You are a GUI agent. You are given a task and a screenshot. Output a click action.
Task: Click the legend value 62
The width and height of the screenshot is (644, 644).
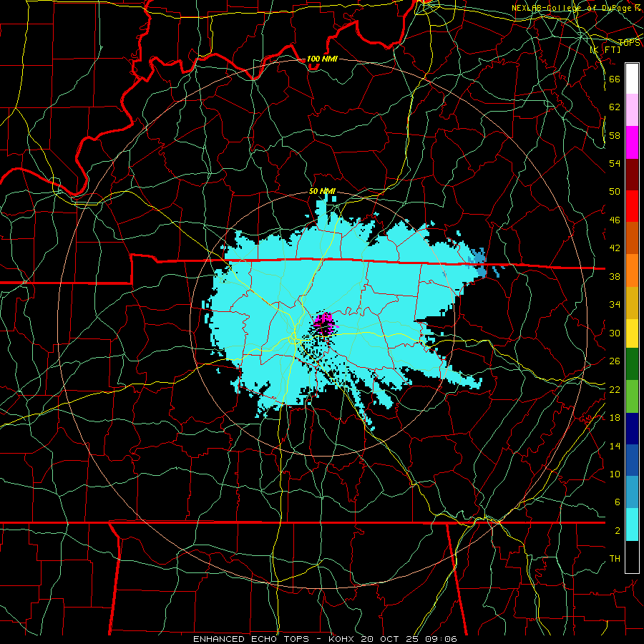[615, 107]
